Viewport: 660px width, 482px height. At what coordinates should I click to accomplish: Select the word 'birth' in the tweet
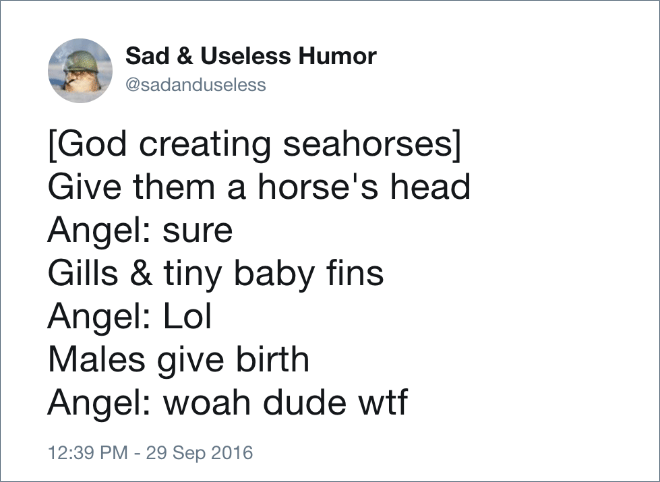click(272, 358)
